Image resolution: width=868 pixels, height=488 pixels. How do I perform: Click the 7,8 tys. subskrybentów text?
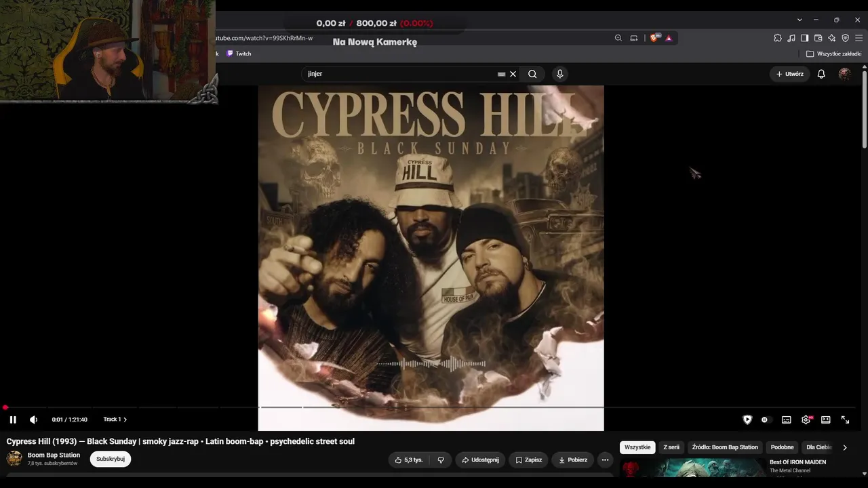tap(52, 464)
